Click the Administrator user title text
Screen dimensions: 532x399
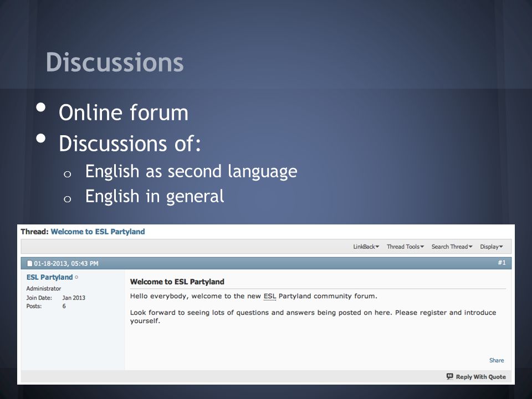(x=44, y=288)
